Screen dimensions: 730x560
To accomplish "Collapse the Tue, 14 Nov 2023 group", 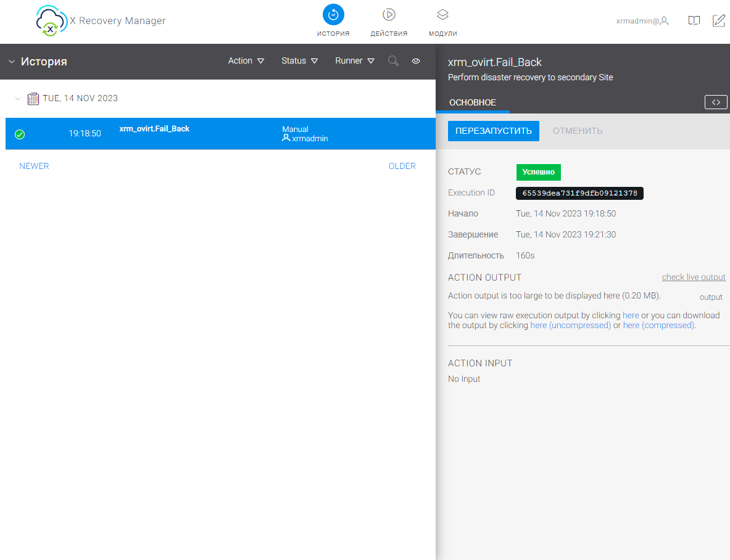I will click(18, 98).
